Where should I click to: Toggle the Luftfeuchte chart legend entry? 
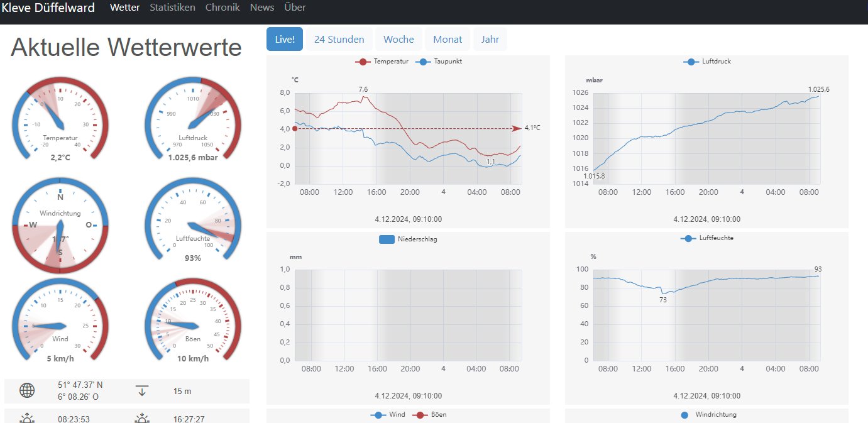(x=707, y=238)
